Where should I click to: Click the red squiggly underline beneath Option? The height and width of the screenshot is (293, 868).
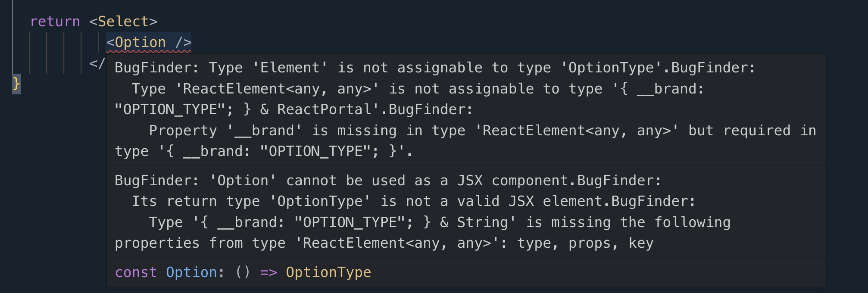coord(149,52)
